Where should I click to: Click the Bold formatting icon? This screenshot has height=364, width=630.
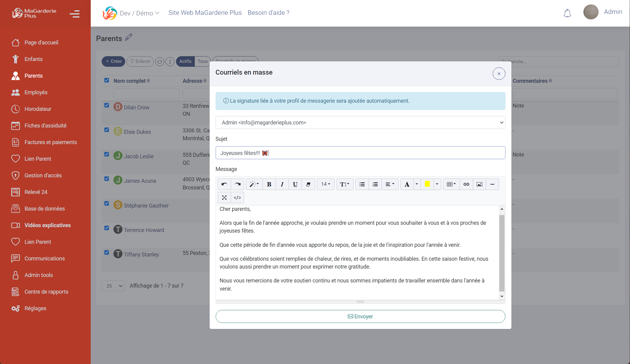click(269, 184)
